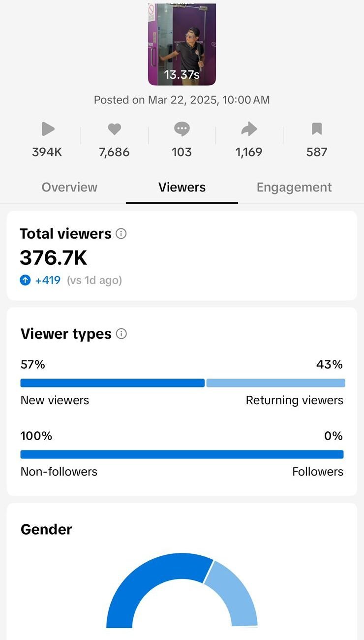The image size is (364, 640).
Task: Tap the 376.7K total viewers number
Action: 53,257
